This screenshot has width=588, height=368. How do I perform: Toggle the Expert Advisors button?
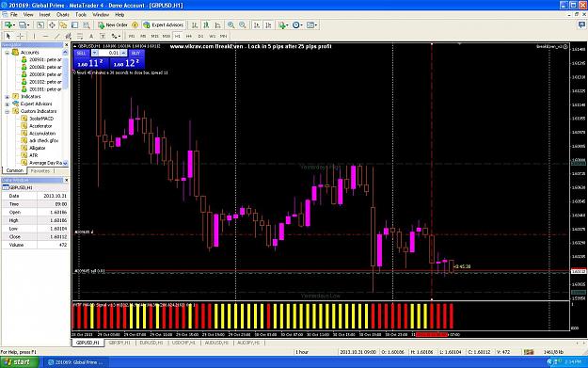[x=164, y=25]
